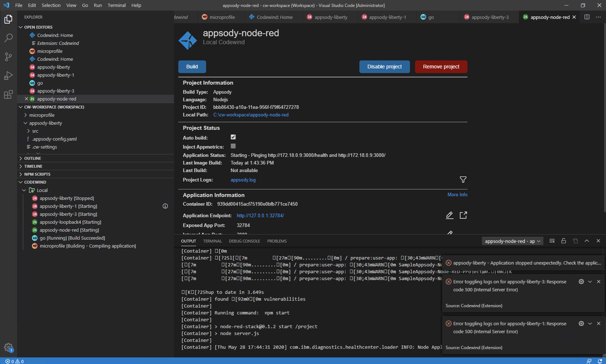Clear the output panel
The width and height of the screenshot is (606, 364).
point(552,241)
